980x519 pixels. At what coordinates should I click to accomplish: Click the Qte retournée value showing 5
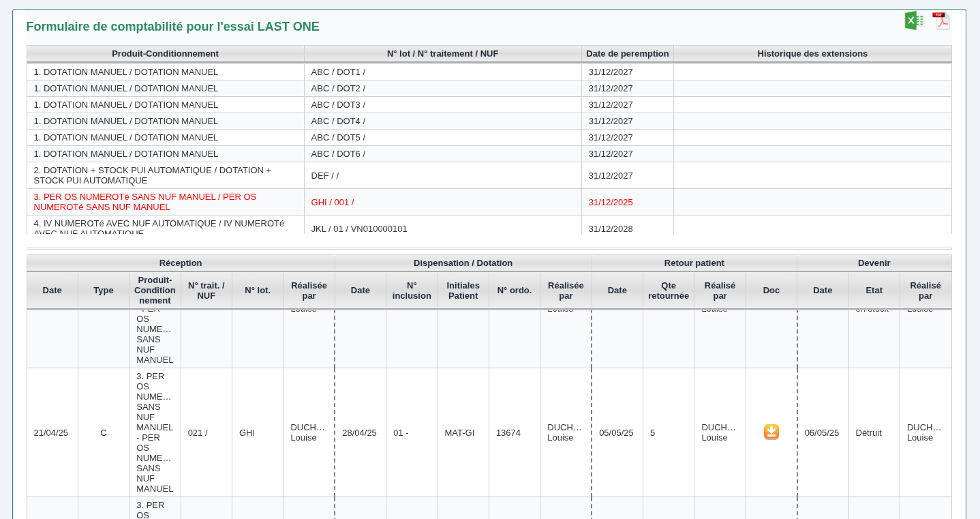pyautogui.click(x=652, y=432)
